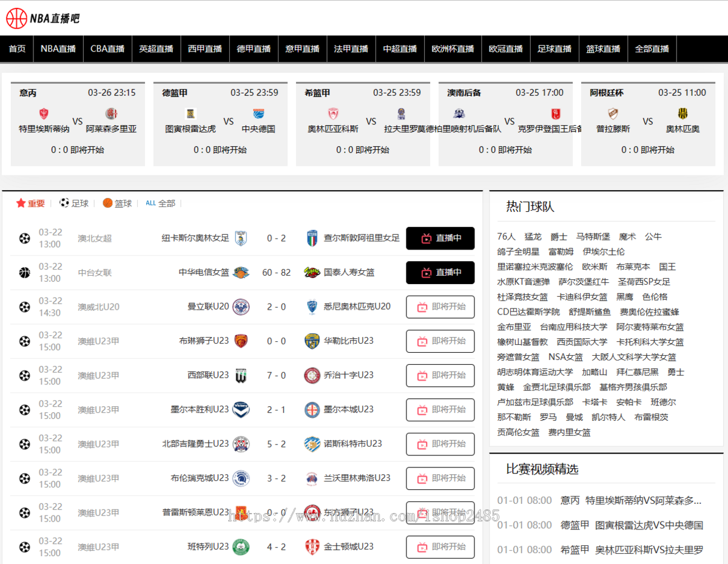This screenshot has width=728, height=564.
Task: Go to 法甲直播
Action: [x=351, y=49]
